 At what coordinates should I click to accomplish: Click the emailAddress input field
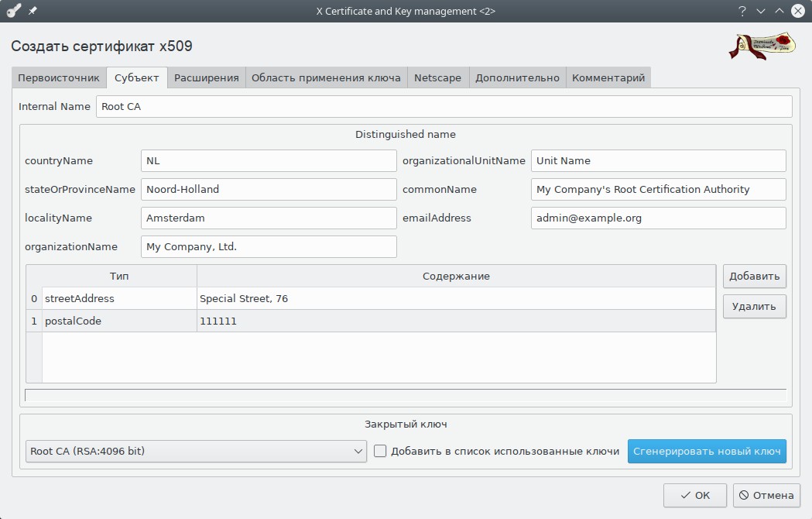coord(658,218)
